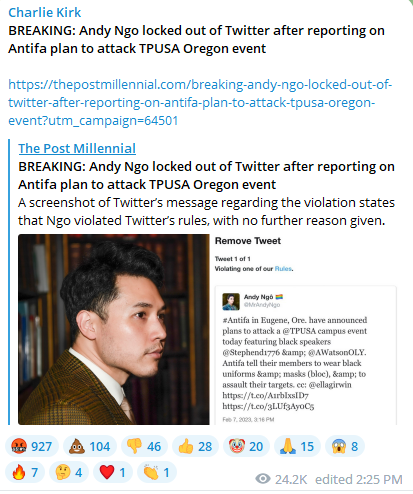Click the praying hands reaction
This screenshot has height=494, width=413.
point(297,446)
